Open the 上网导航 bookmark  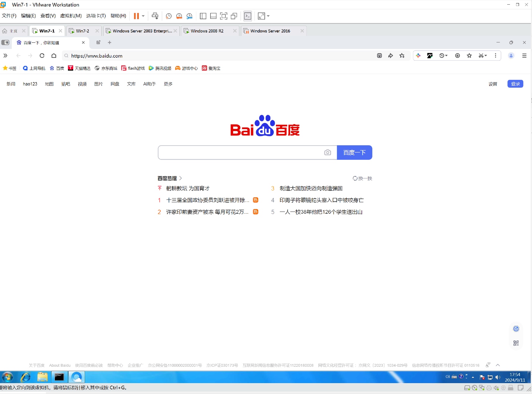[x=34, y=68]
